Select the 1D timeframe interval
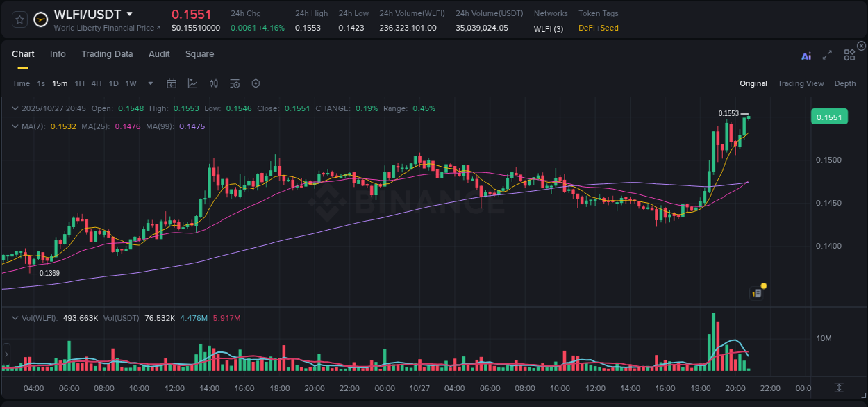This screenshot has width=868, height=407. pyautogui.click(x=112, y=83)
